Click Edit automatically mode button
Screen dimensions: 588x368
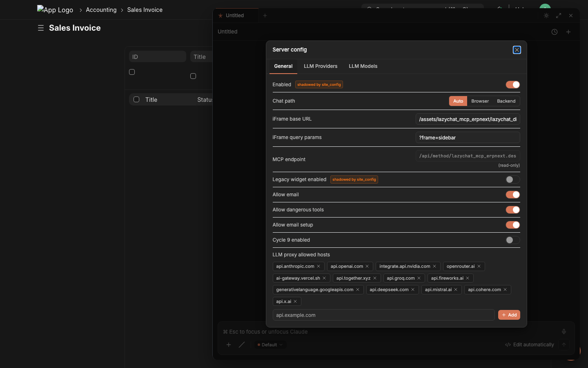point(530,345)
